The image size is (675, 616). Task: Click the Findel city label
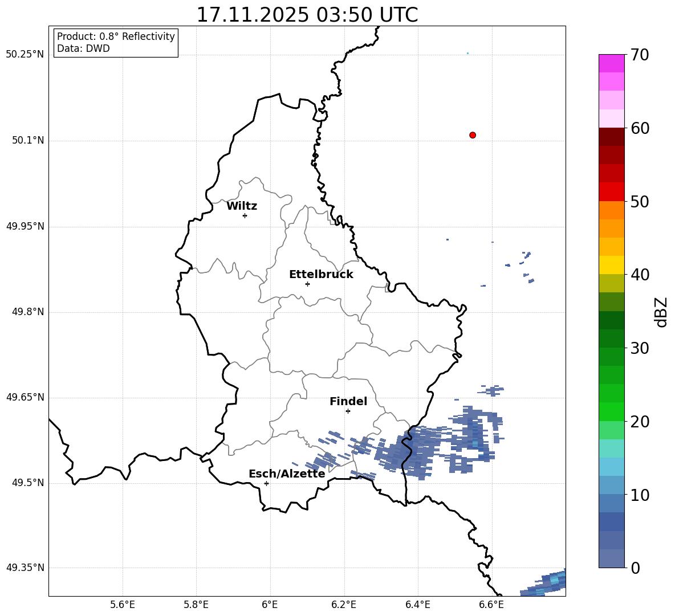click(348, 401)
